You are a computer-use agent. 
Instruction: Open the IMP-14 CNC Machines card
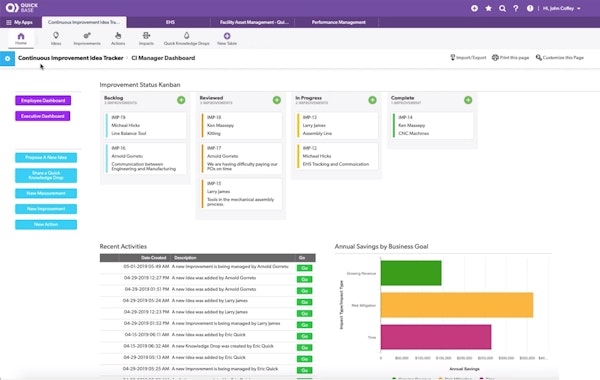[433, 125]
